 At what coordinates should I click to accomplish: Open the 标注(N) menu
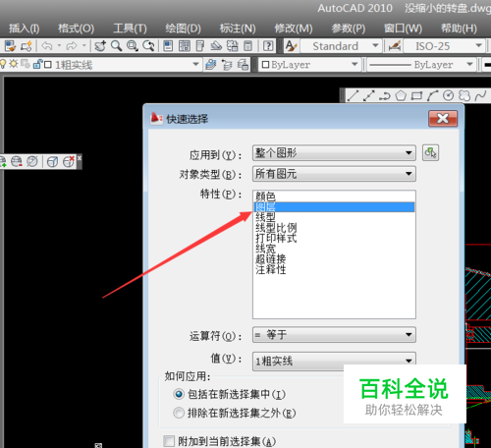point(238,28)
